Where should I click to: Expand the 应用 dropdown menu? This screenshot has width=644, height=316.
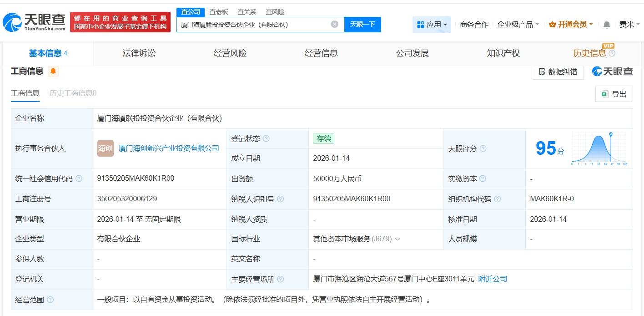[x=432, y=25]
